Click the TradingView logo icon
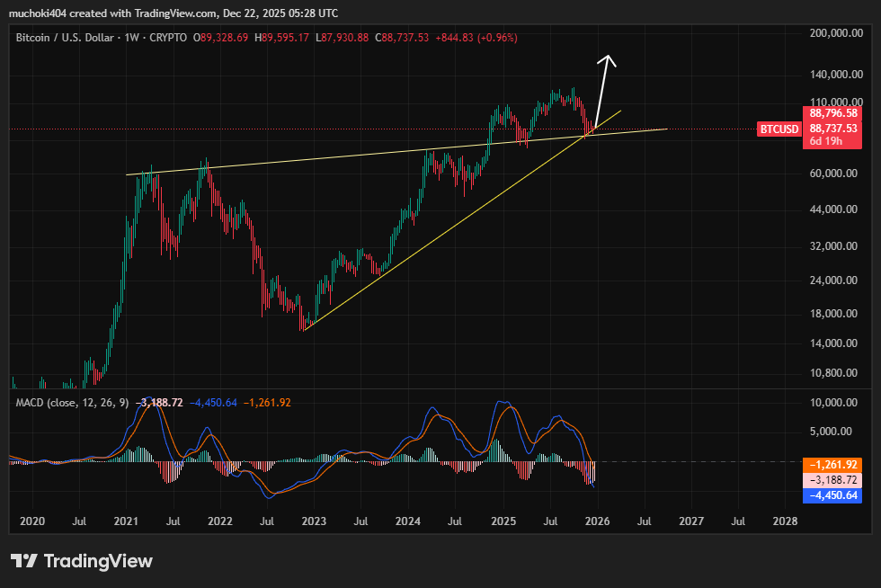881x588 pixels. click(23, 561)
